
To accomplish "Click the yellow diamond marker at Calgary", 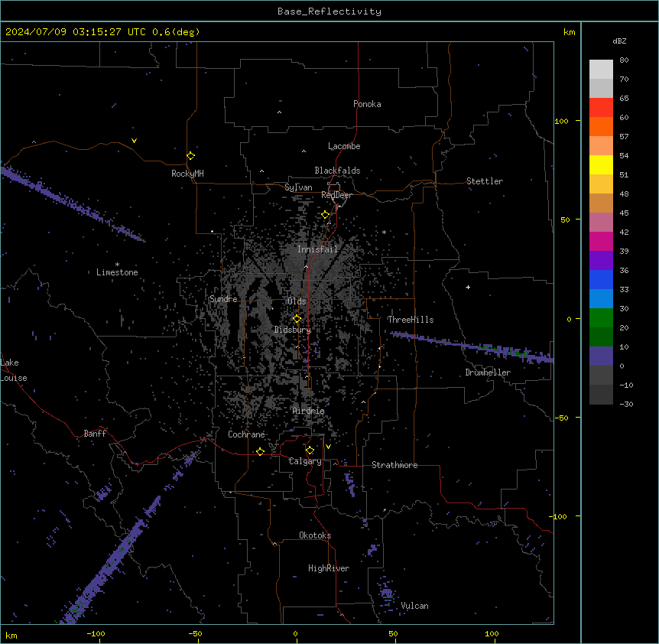I will (310, 450).
